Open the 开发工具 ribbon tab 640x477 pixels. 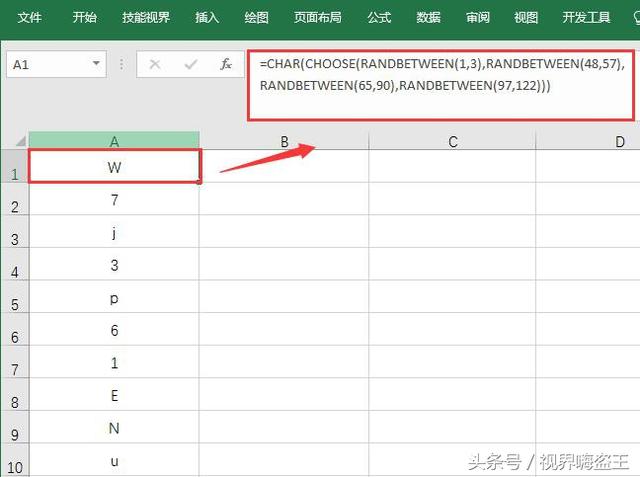pos(586,17)
